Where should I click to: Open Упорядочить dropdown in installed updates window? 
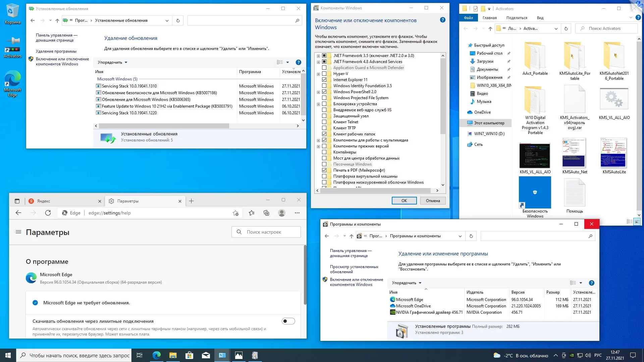[112, 62]
